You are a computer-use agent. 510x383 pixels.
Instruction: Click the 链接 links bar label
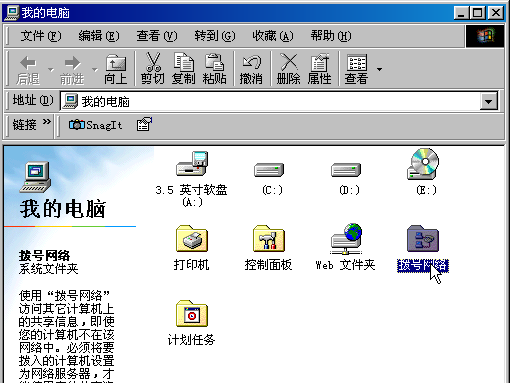pyautogui.click(x=24, y=125)
